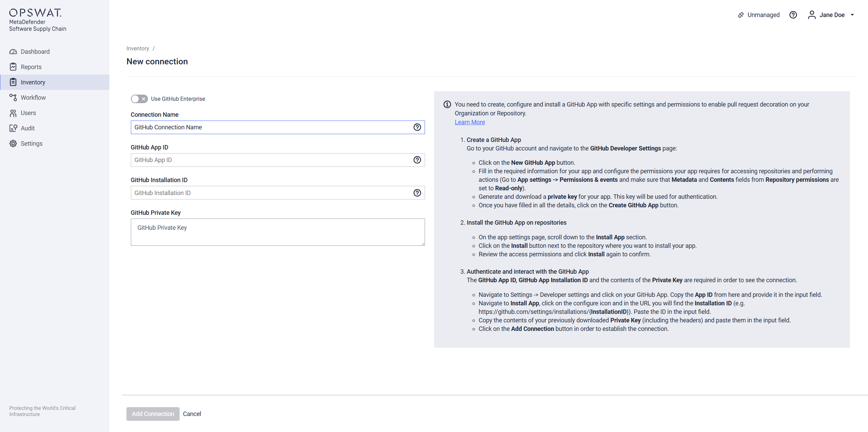Click the Jane Doe username
Viewport: 868px width, 432px height.
click(832, 15)
